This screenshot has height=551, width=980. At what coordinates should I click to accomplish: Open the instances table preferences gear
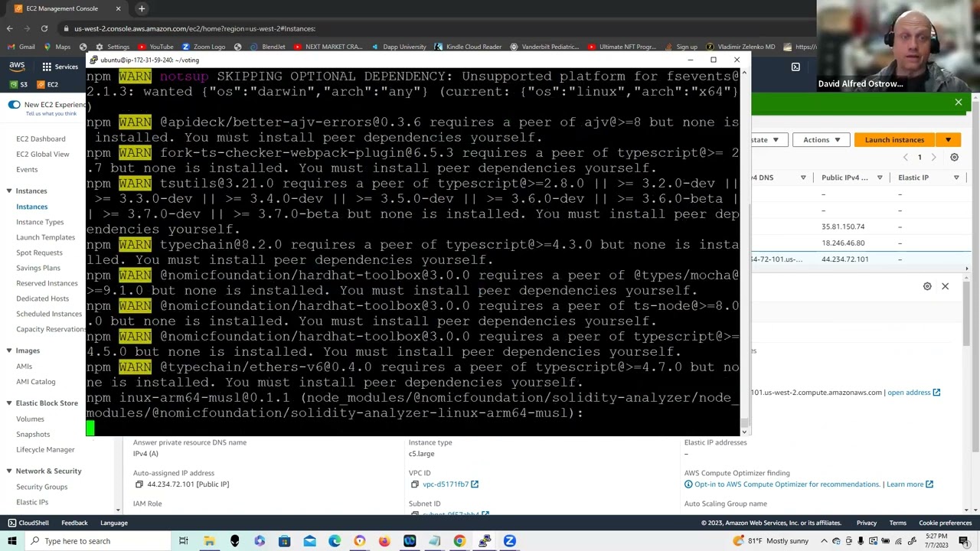pos(954,157)
